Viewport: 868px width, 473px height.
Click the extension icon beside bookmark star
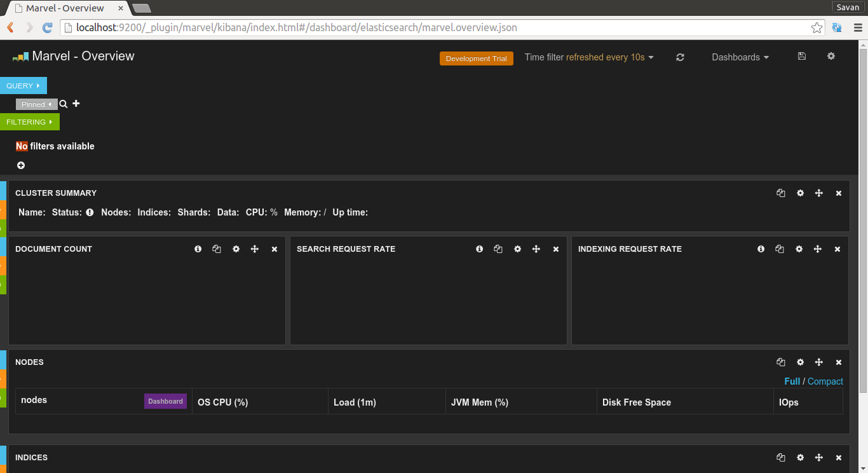pos(837,27)
